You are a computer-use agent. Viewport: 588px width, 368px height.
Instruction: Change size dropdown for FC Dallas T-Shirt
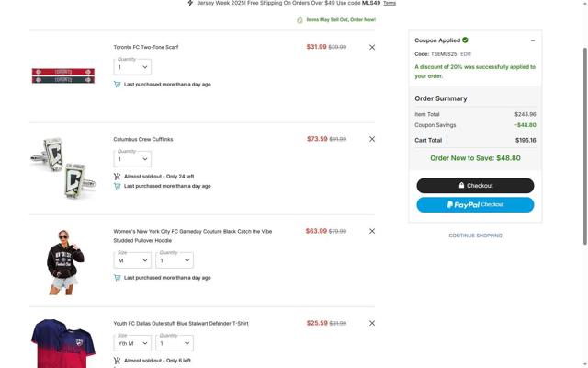[x=132, y=342]
